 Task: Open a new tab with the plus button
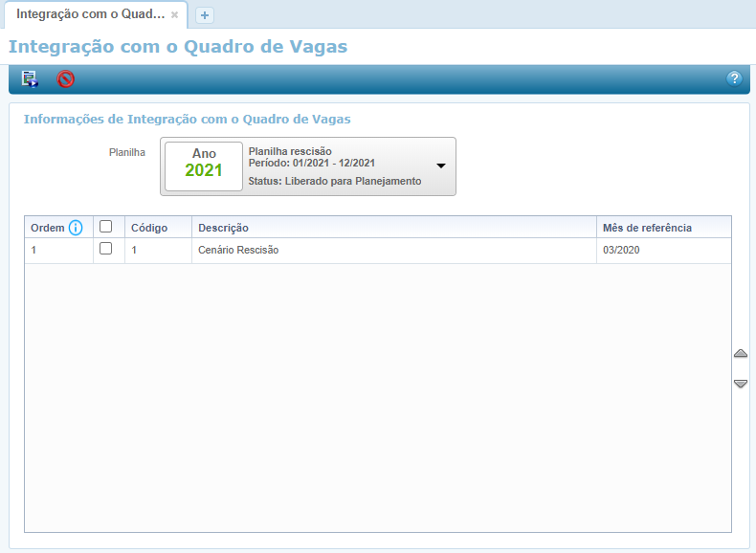[204, 15]
